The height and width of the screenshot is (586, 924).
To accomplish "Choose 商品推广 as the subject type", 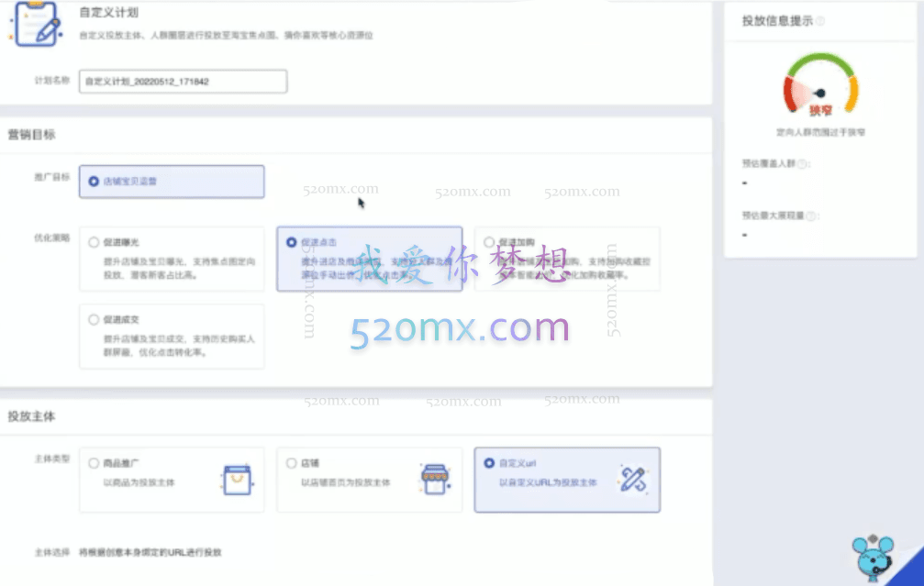I will [x=94, y=462].
